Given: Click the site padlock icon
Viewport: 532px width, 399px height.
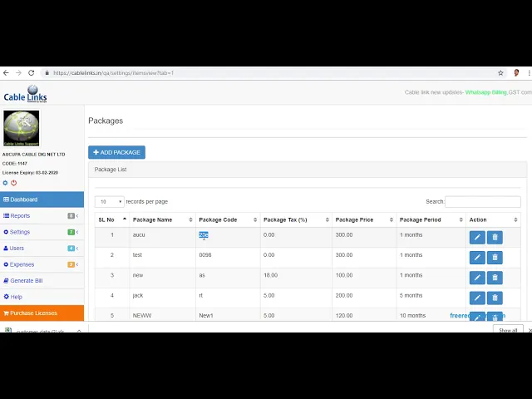Looking at the screenshot, I should point(47,73).
